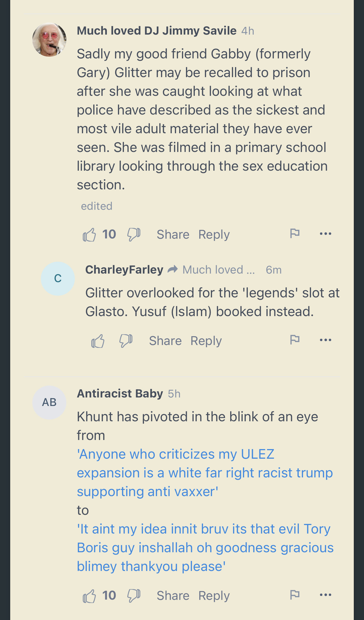Share the top comment
The height and width of the screenshot is (620, 364).
(x=173, y=235)
